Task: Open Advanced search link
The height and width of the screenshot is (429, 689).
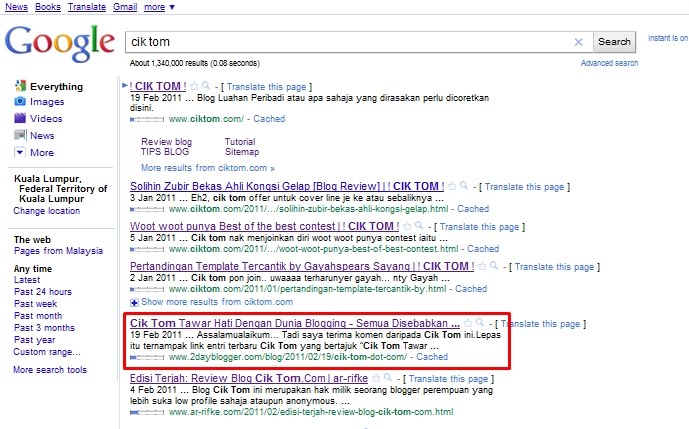Action: point(609,63)
